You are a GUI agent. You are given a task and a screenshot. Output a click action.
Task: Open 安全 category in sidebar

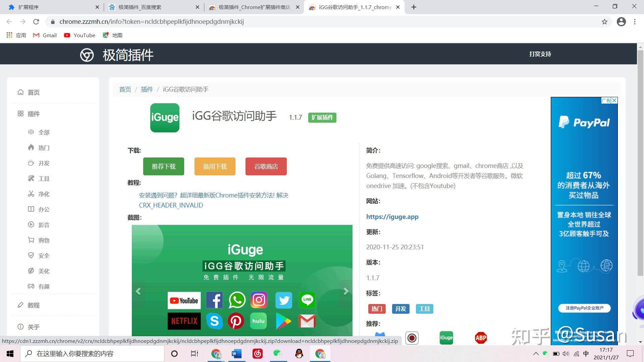(x=39, y=256)
